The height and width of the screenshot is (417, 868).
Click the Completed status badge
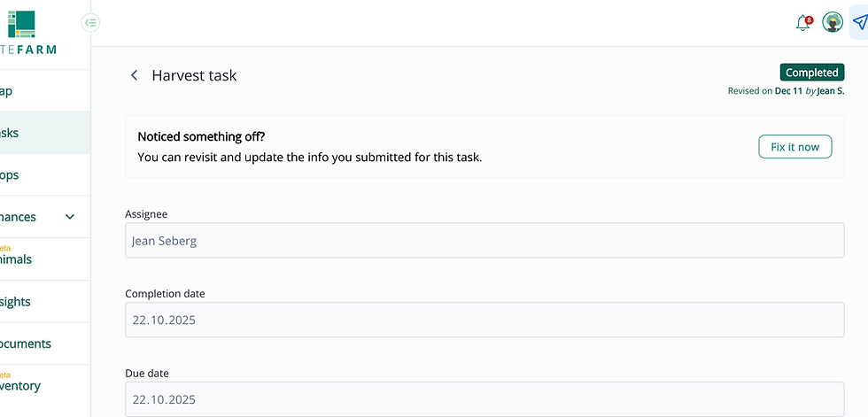[811, 73]
